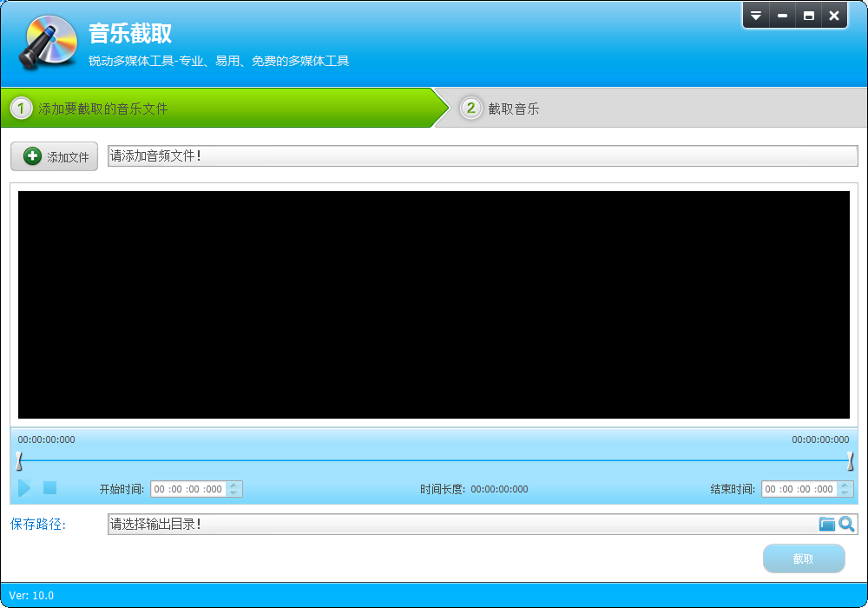Click the 保存路径 label

37,524
